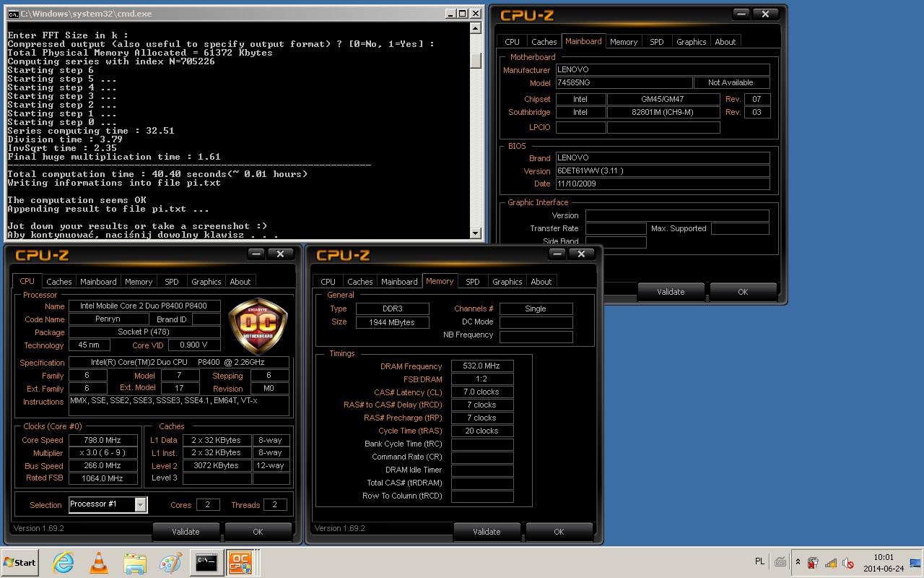Open SPD tab in Mainboard window
Image resolution: width=924 pixels, height=578 pixels.
coord(656,42)
